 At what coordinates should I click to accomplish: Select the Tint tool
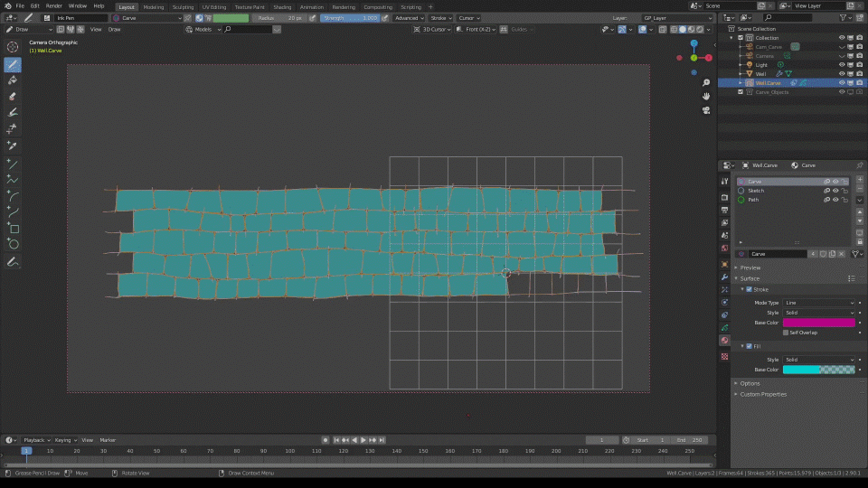click(x=13, y=112)
